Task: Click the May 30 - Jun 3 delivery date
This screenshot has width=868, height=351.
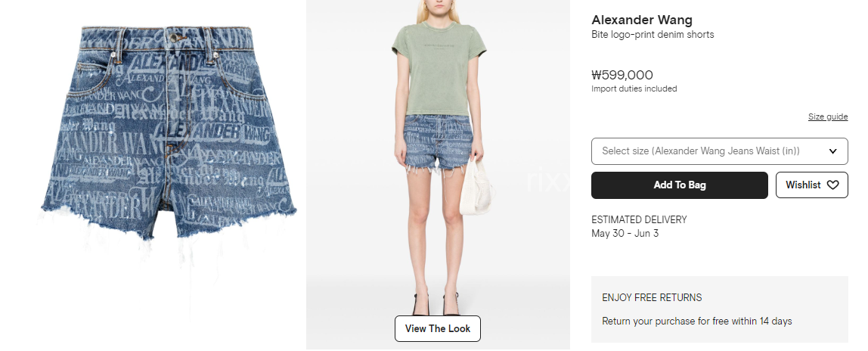Action: tap(625, 233)
